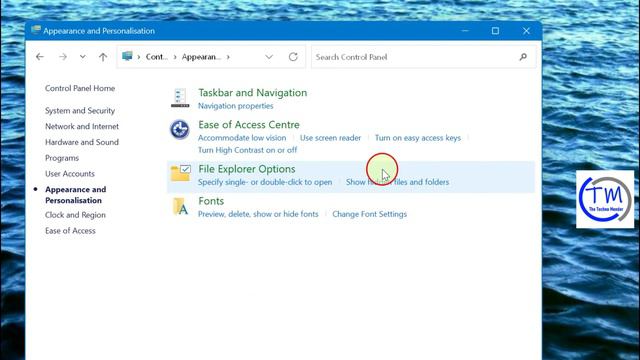Screen dimensions: 640x360
Task: Open the Network and Internet category
Action: click(x=82, y=127)
